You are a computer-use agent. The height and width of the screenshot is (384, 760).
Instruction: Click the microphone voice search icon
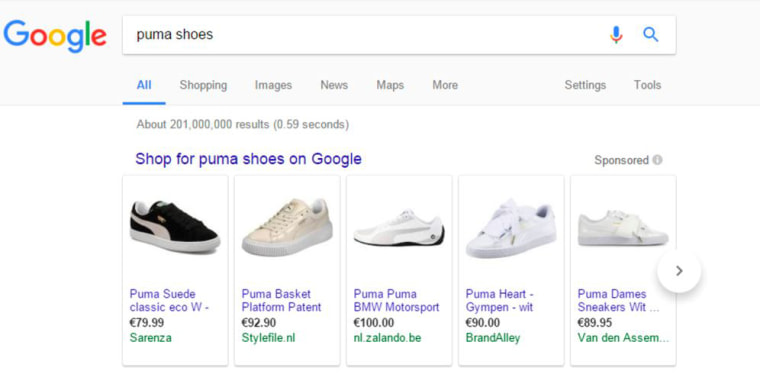click(x=616, y=35)
